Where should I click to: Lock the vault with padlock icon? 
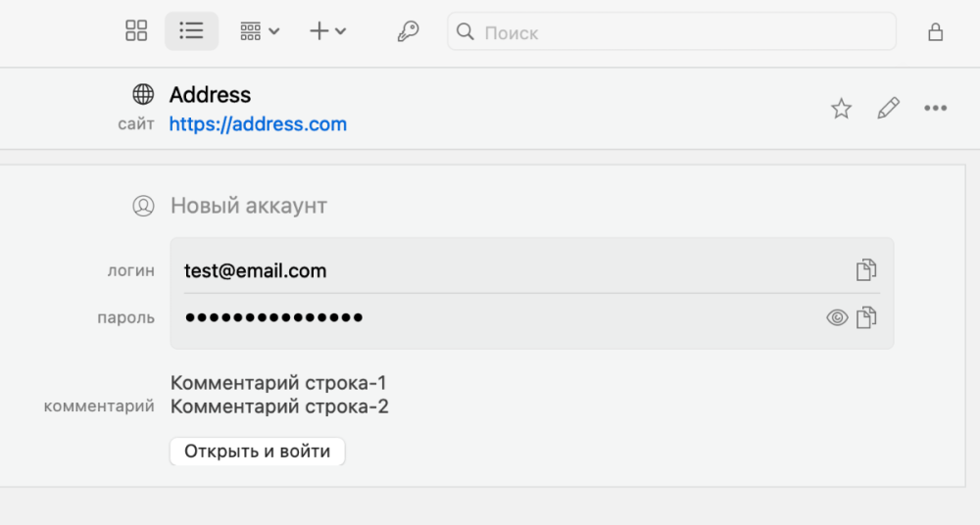935,32
